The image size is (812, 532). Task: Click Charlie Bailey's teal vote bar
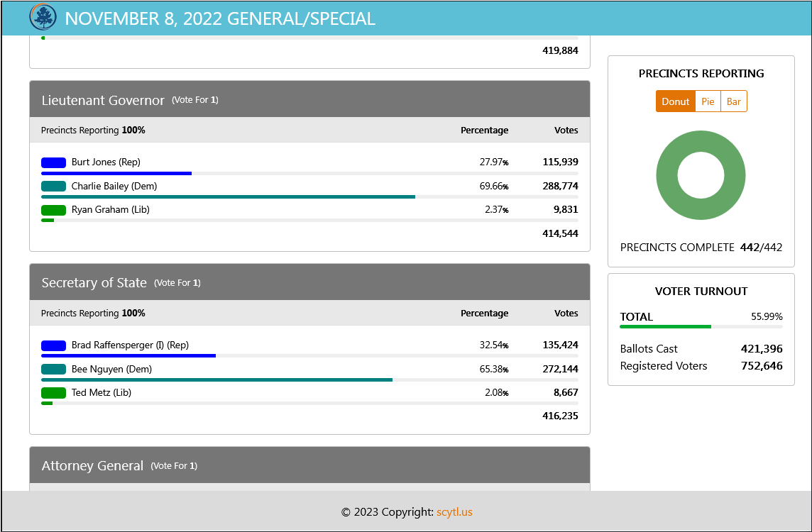[x=228, y=196]
